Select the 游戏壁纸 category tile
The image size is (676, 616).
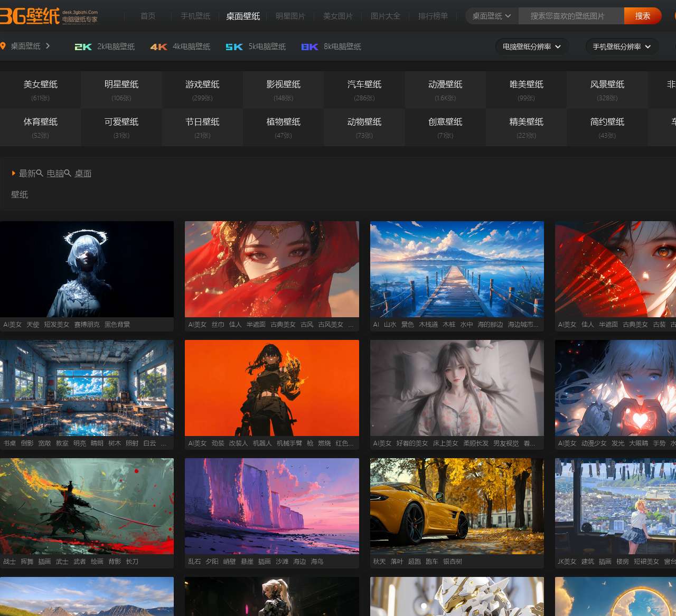tap(202, 90)
